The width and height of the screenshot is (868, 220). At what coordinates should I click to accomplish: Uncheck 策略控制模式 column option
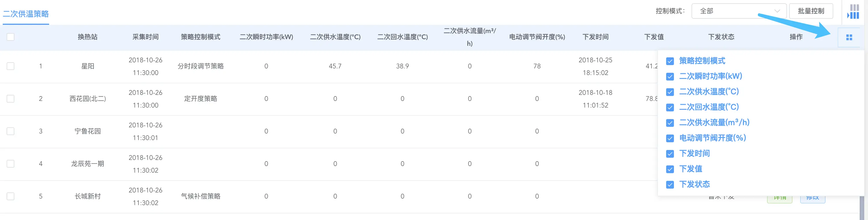(x=670, y=61)
